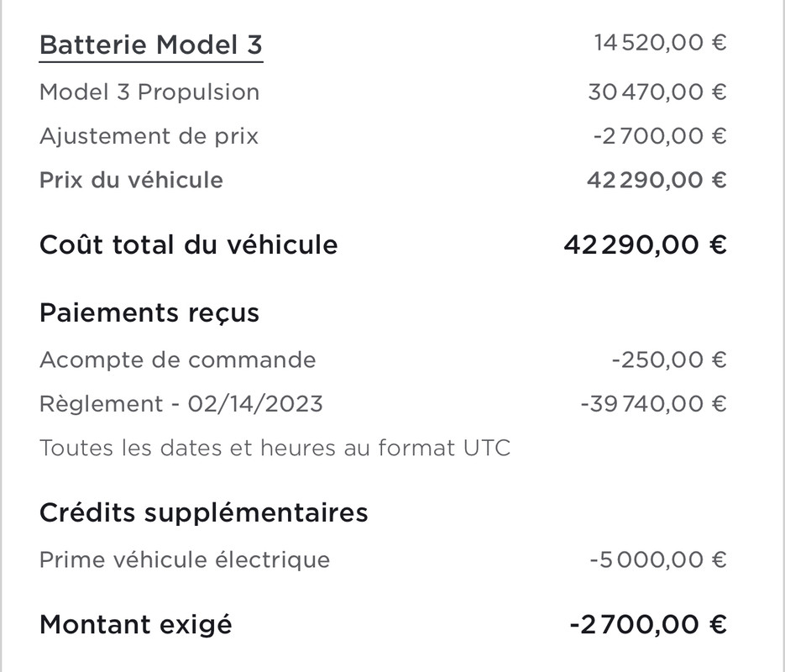Click the Montant exigé -2 700,00 € total
The image size is (785, 672).
[648, 625]
